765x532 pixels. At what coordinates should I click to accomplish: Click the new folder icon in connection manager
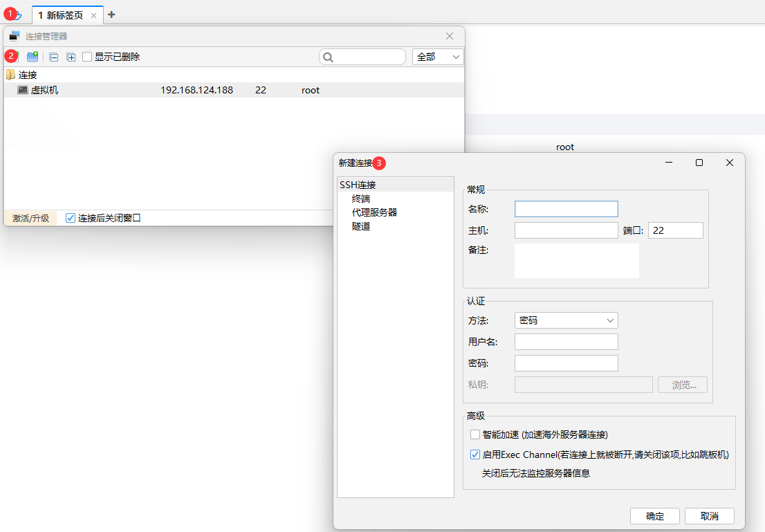point(33,57)
